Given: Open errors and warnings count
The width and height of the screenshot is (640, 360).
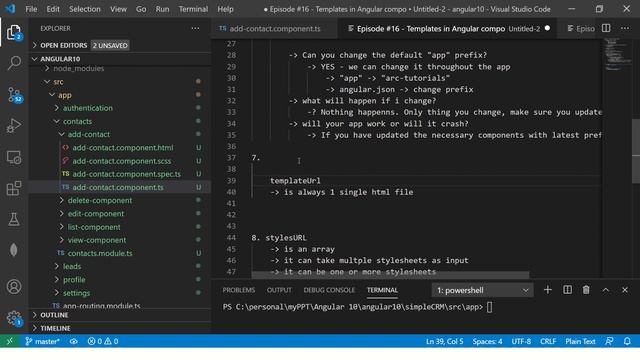Looking at the screenshot, I should 103,341.
